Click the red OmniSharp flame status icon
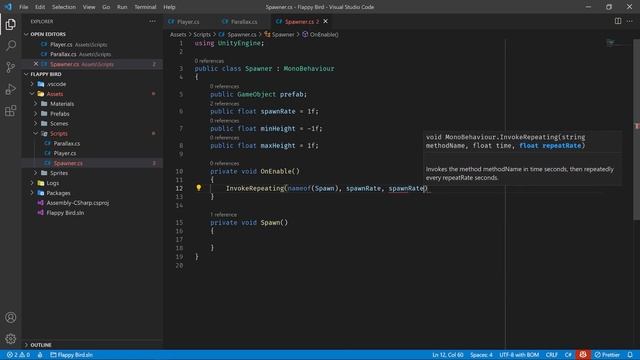This screenshot has width=640, height=360. pyautogui.click(x=583, y=355)
